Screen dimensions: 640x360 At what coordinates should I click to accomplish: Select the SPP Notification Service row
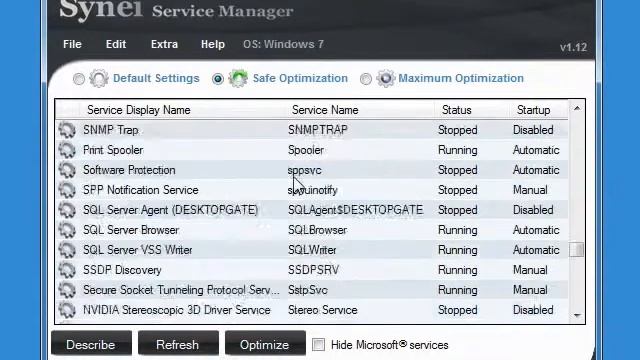pyautogui.click(x=311, y=190)
